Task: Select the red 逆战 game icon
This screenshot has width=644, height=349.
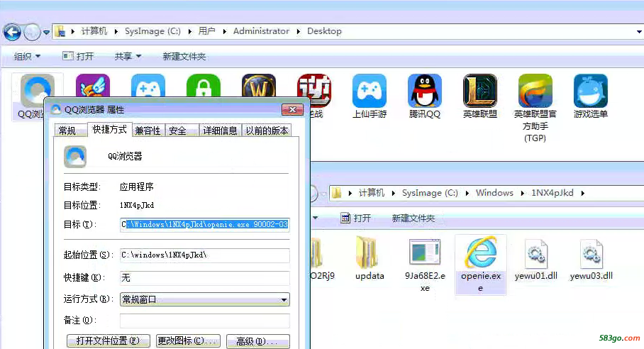Action: click(314, 90)
